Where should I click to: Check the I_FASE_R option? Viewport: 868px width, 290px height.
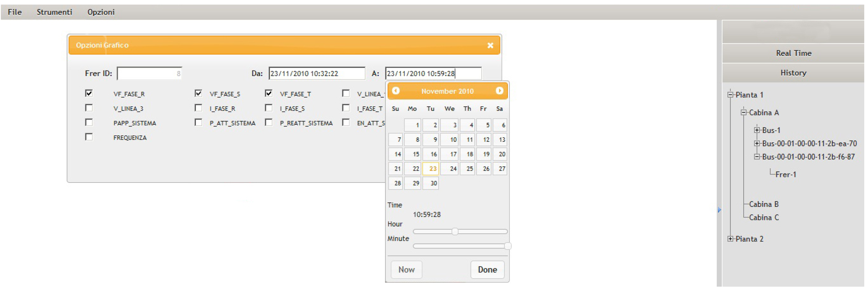click(x=198, y=108)
